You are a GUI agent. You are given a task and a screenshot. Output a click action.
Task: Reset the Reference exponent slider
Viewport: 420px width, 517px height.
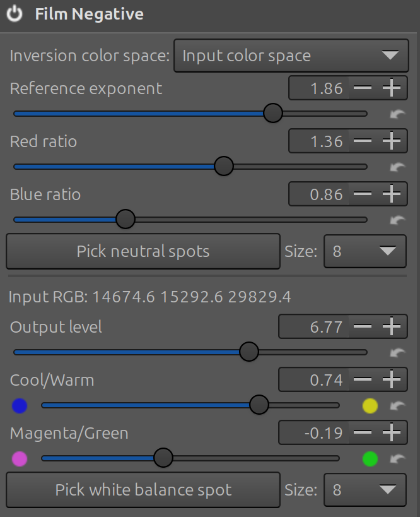[397, 114]
